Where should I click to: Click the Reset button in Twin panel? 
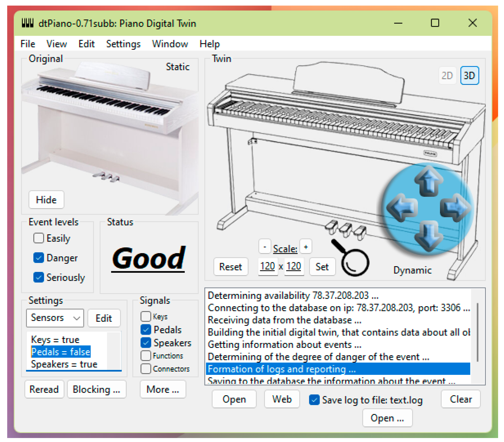[230, 267]
